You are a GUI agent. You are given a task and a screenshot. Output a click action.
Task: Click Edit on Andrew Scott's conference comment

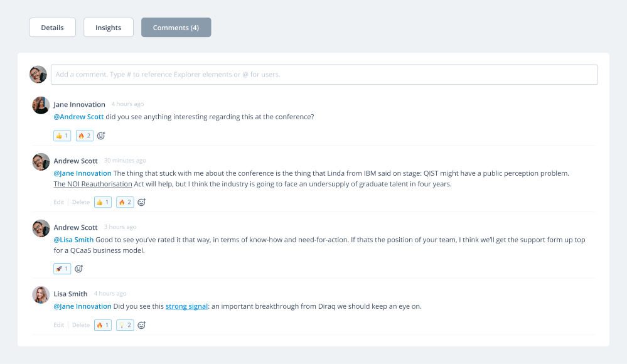[x=58, y=202]
